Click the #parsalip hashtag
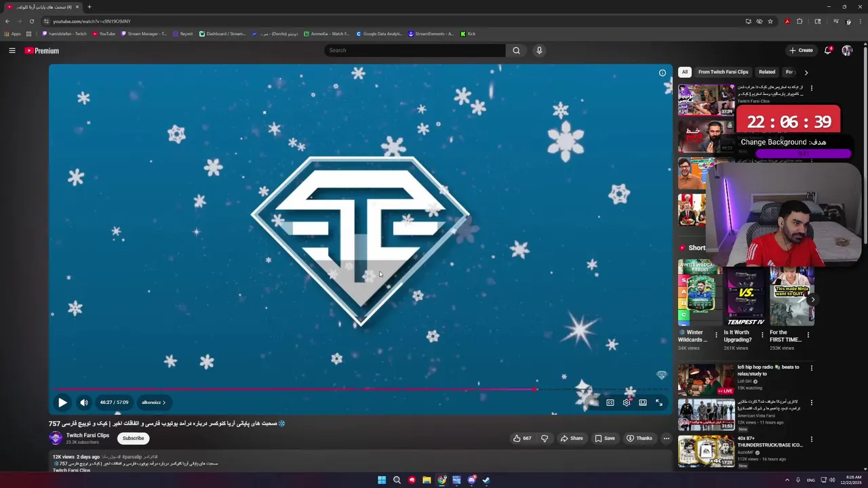 (132, 457)
